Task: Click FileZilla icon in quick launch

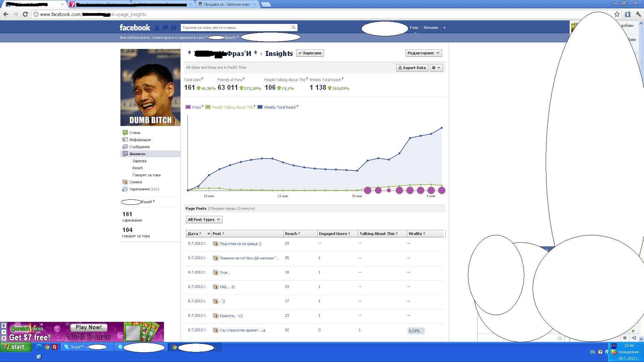Action: point(55,347)
